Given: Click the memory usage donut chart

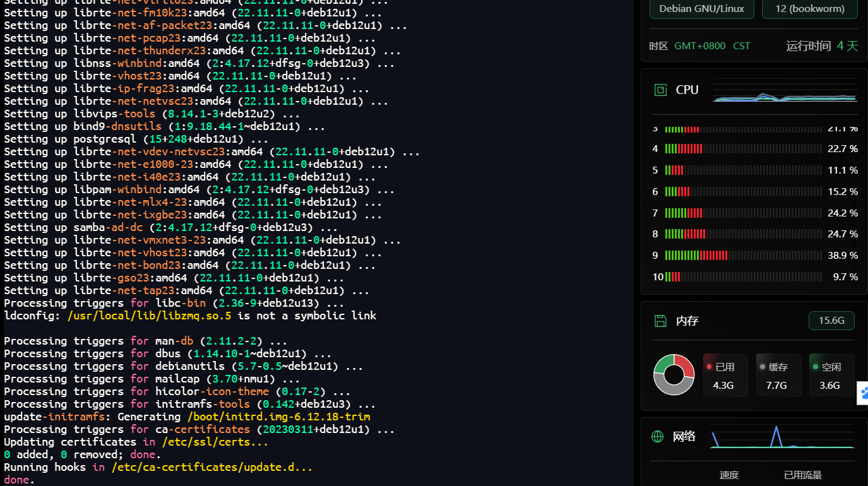Looking at the screenshot, I should pos(674,374).
